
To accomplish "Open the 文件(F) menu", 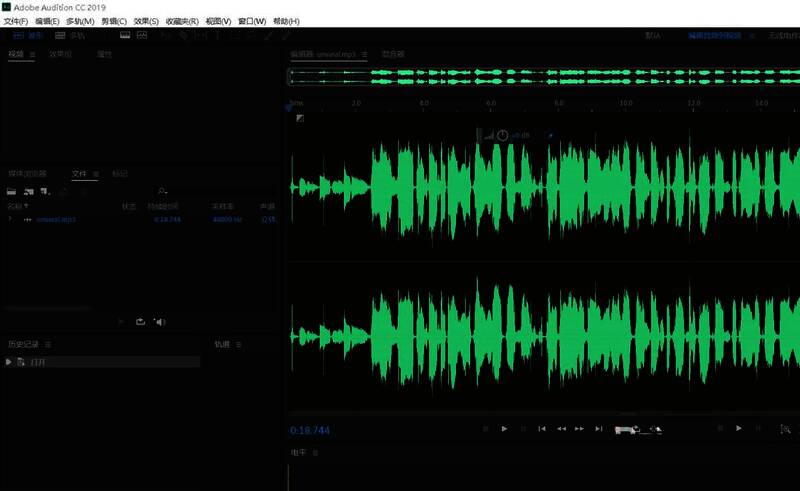I will click(x=16, y=21).
